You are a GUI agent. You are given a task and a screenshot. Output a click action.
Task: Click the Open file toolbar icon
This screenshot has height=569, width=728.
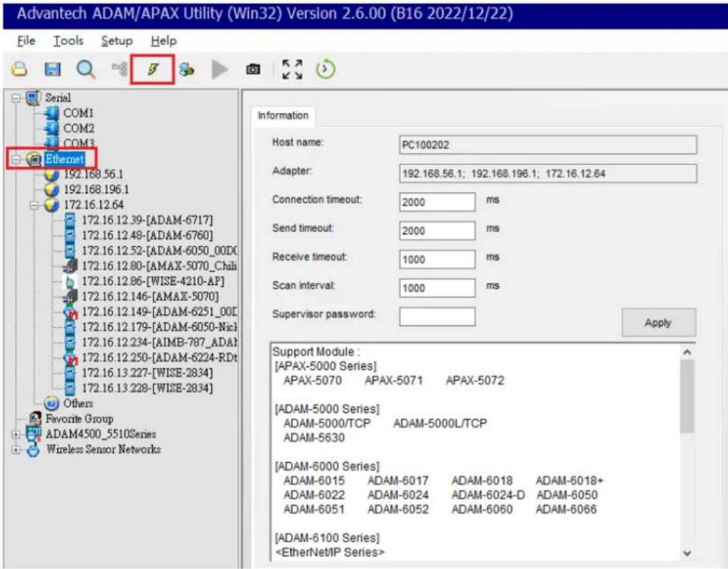click(x=19, y=70)
